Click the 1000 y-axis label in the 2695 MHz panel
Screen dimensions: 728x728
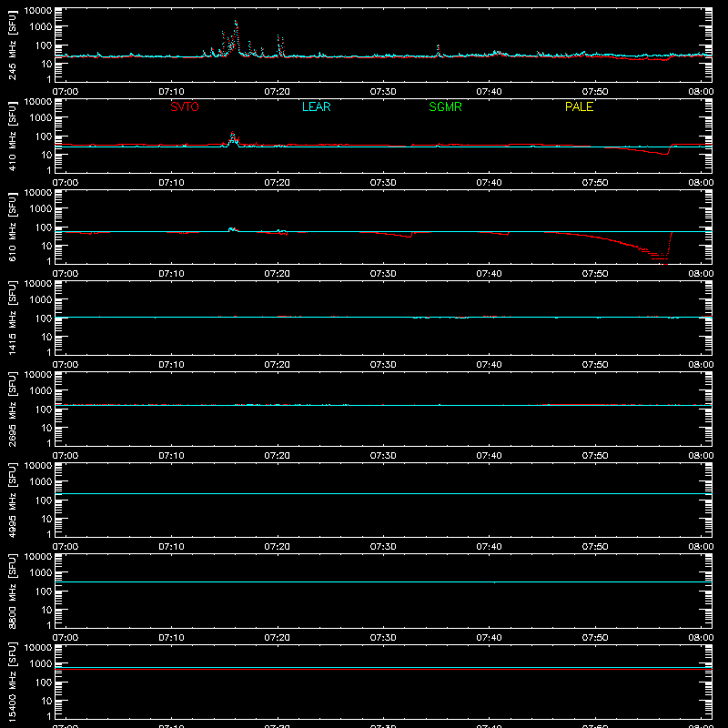click(x=41, y=391)
